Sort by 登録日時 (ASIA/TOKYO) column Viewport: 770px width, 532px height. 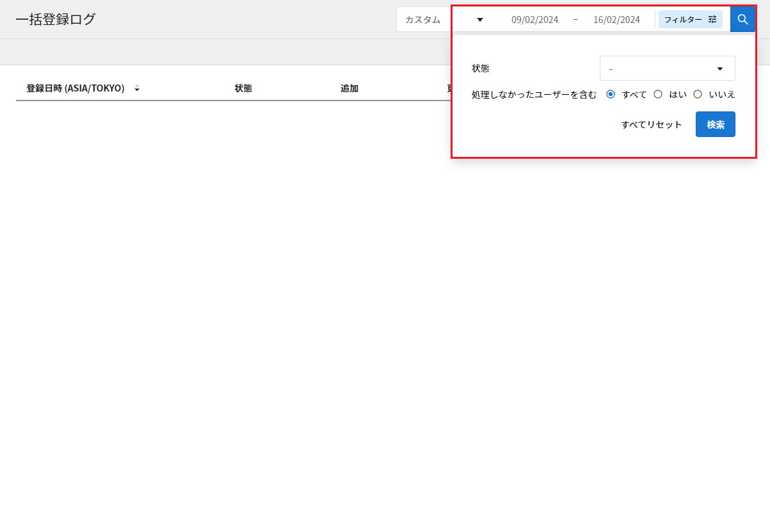[83, 88]
